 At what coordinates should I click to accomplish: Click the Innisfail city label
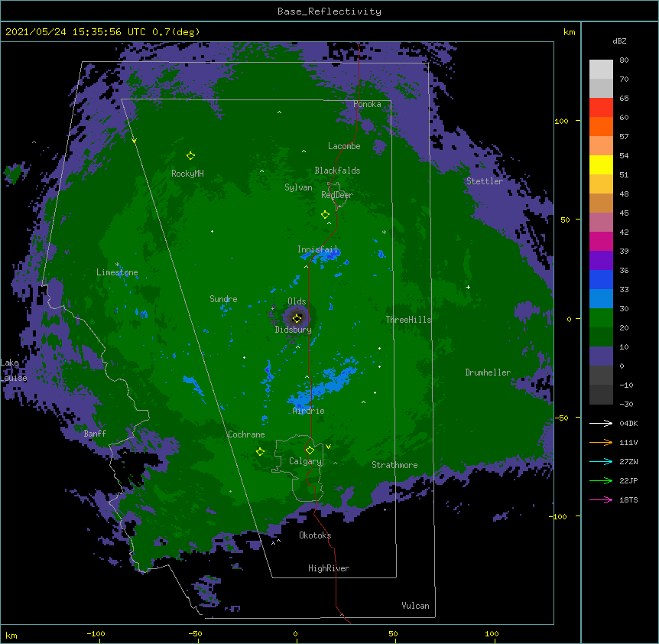pos(318,249)
